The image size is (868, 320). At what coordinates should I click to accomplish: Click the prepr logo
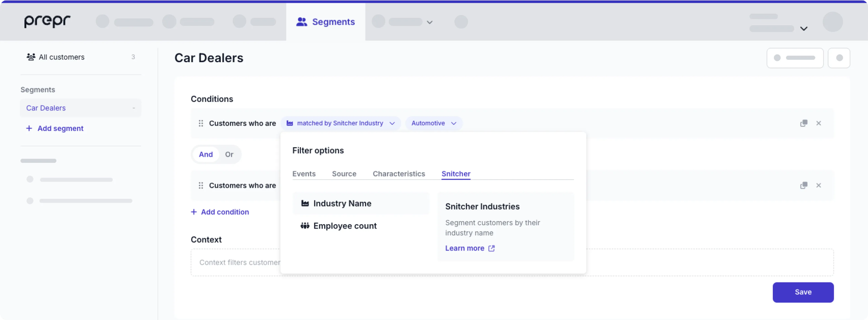point(47,21)
